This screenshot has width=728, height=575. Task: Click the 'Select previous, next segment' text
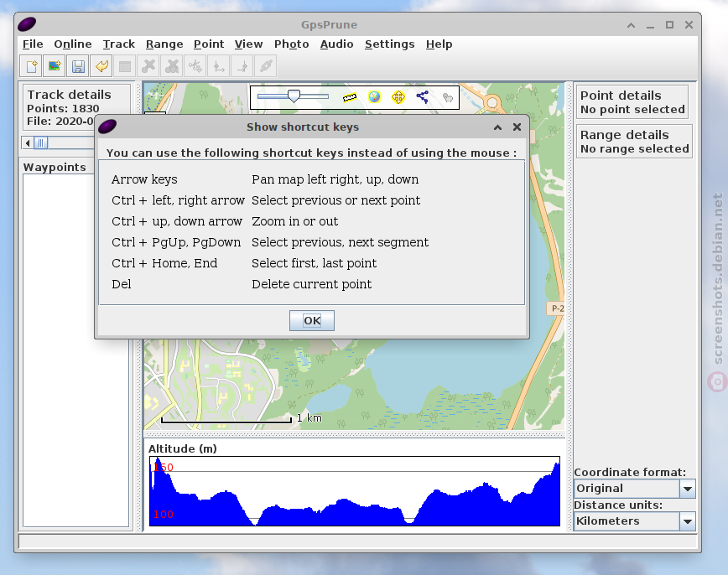[340, 242]
